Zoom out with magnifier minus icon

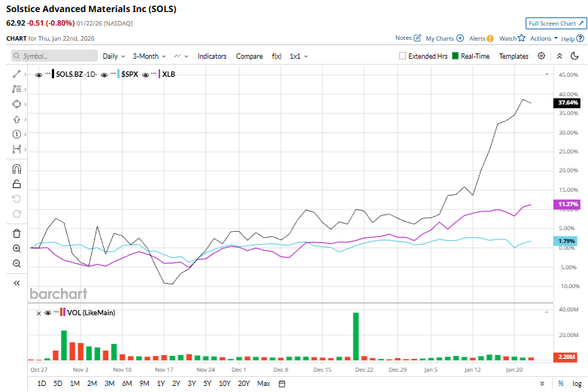coord(17,263)
